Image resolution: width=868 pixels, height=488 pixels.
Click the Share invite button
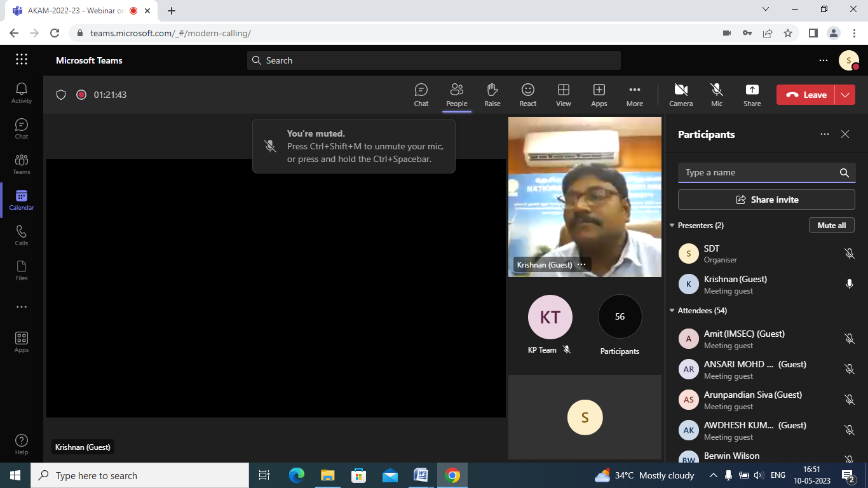point(766,200)
